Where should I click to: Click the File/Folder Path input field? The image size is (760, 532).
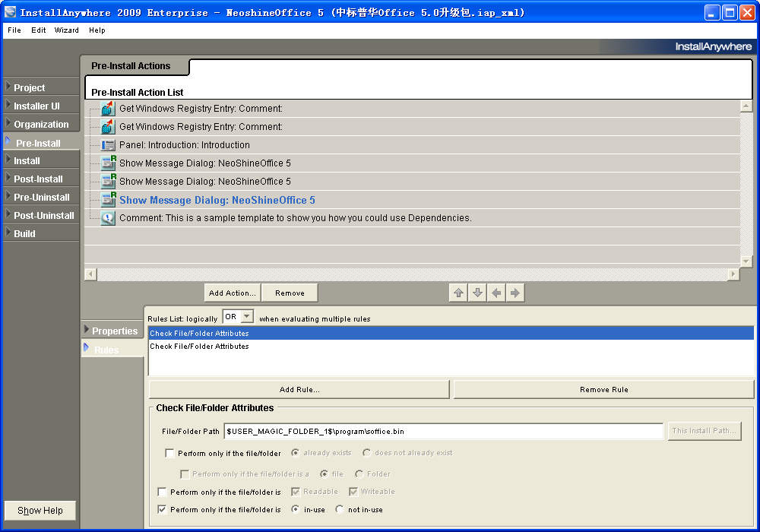pyautogui.click(x=444, y=431)
